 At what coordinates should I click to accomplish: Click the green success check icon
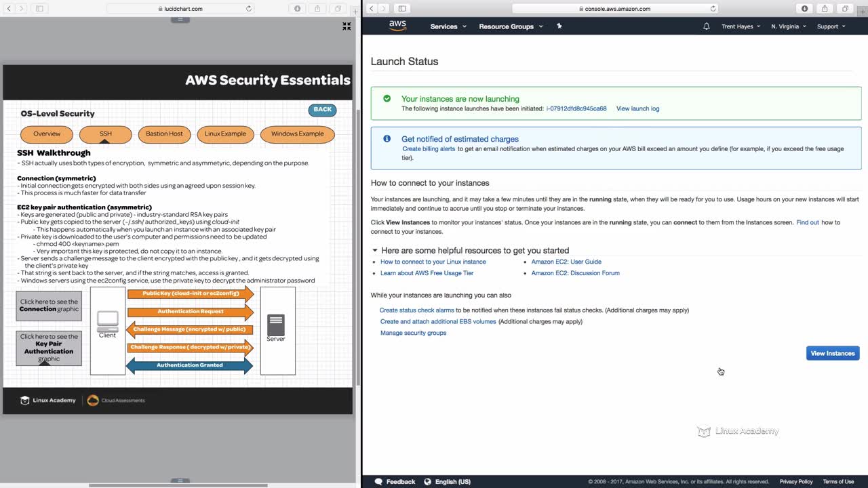click(387, 98)
